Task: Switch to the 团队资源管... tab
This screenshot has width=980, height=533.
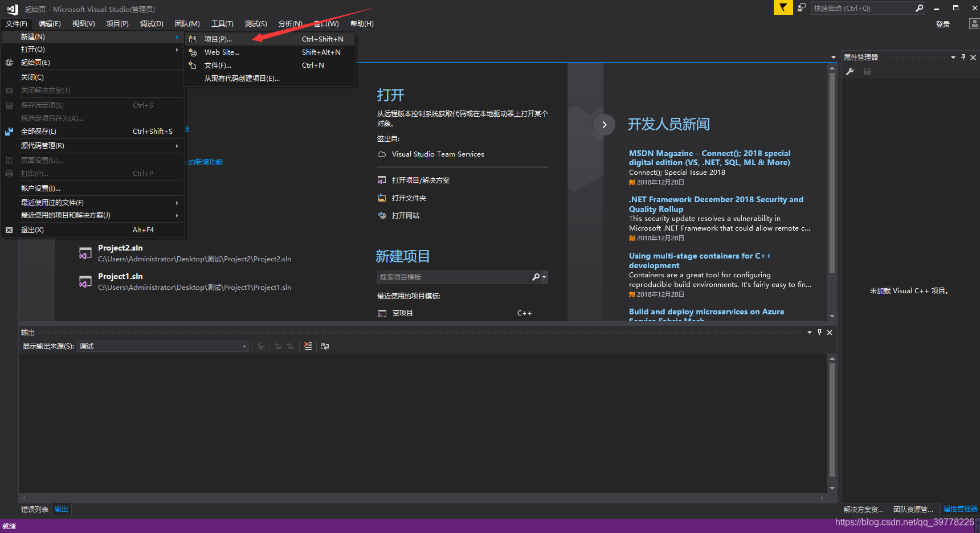Action: coord(913,510)
